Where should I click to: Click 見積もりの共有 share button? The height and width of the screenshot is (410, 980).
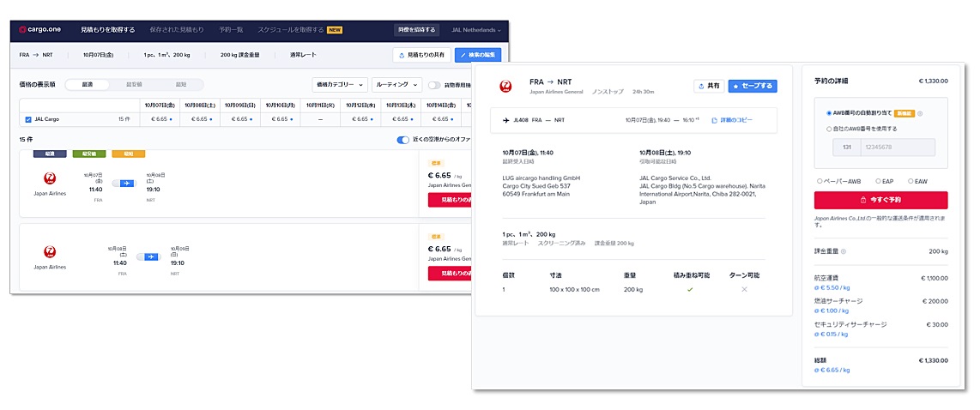click(x=422, y=55)
